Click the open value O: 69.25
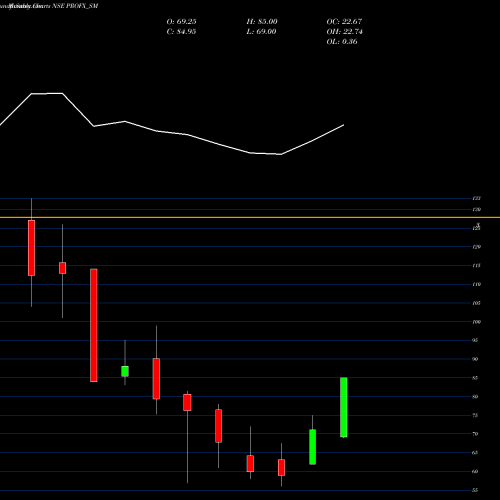This screenshot has width=500, height=500. click(x=181, y=21)
